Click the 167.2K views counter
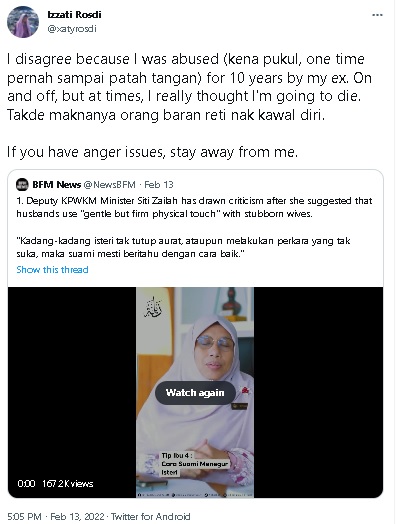This screenshot has height=524, width=401. pos(68,484)
